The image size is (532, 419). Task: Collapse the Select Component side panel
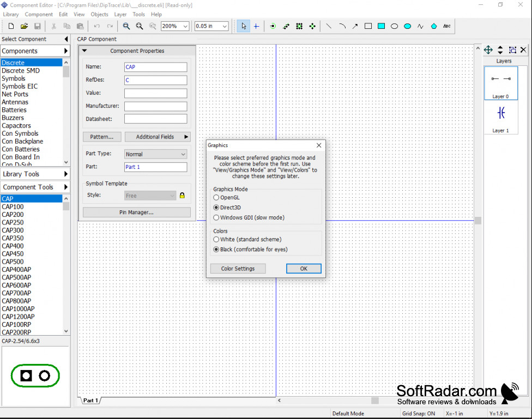point(66,39)
